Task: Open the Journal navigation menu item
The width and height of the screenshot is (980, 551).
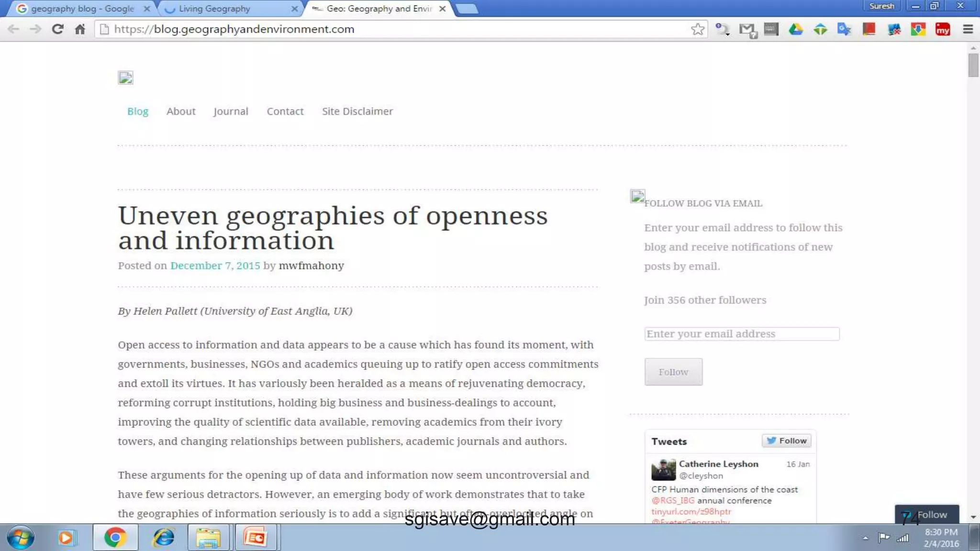Action: click(231, 111)
